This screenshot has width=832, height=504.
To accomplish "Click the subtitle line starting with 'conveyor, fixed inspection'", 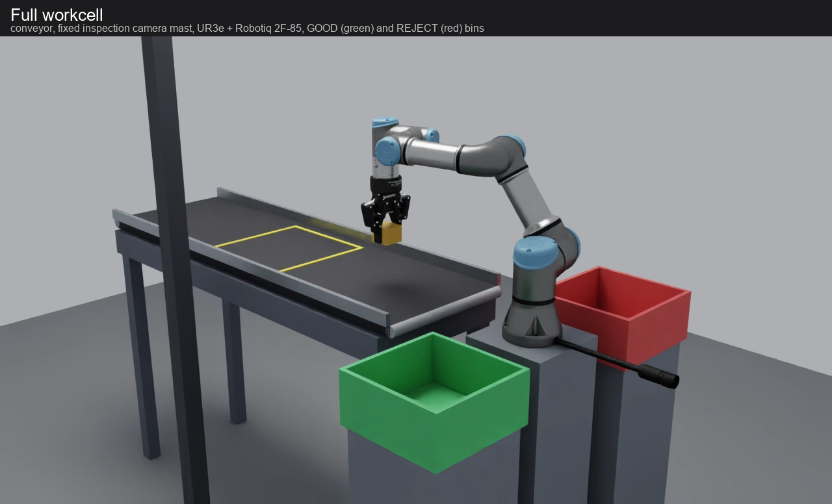I will (247, 29).
